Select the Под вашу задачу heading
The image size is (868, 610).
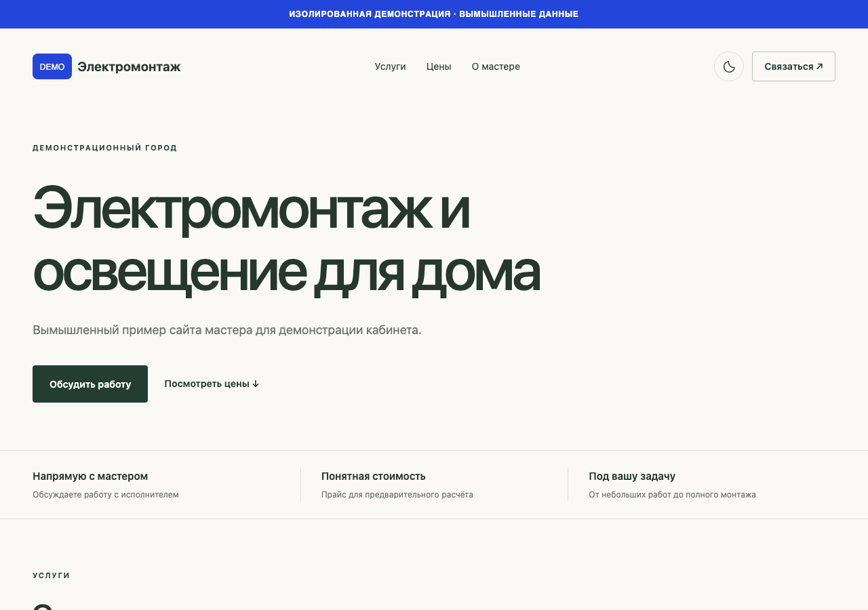click(632, 476)
